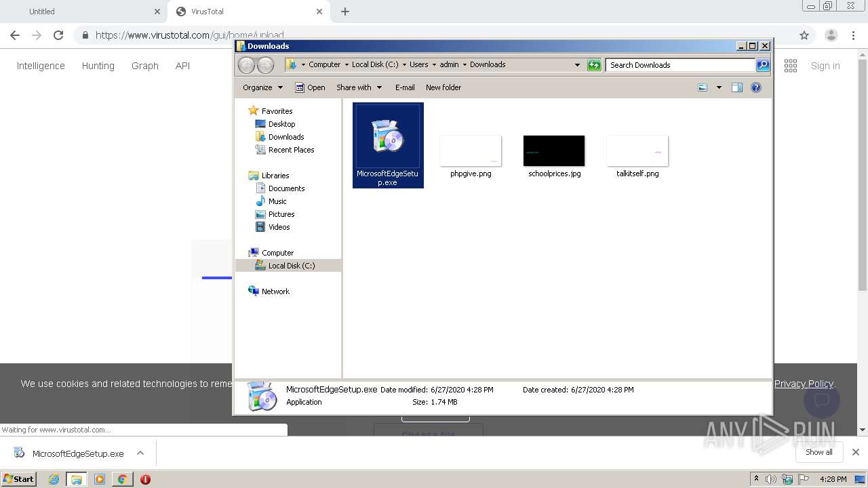868x488 pixels.
Task: Switch to the Untitled tab
Action: [x=83, y=12]
